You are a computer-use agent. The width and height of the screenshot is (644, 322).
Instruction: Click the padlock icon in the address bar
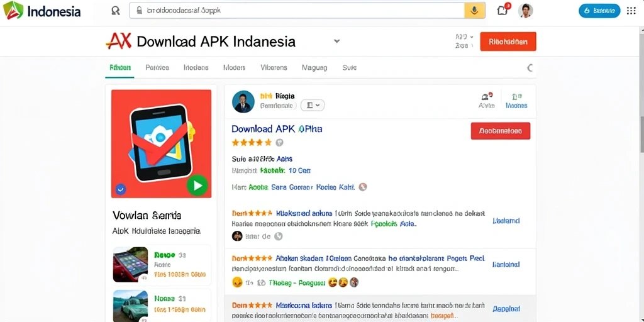click(x=139, y=11)
